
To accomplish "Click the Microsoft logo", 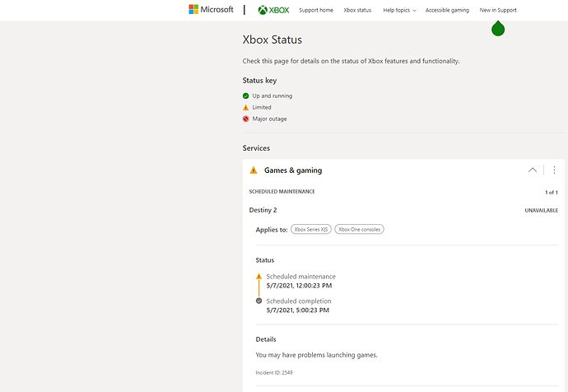I will 211,10.
